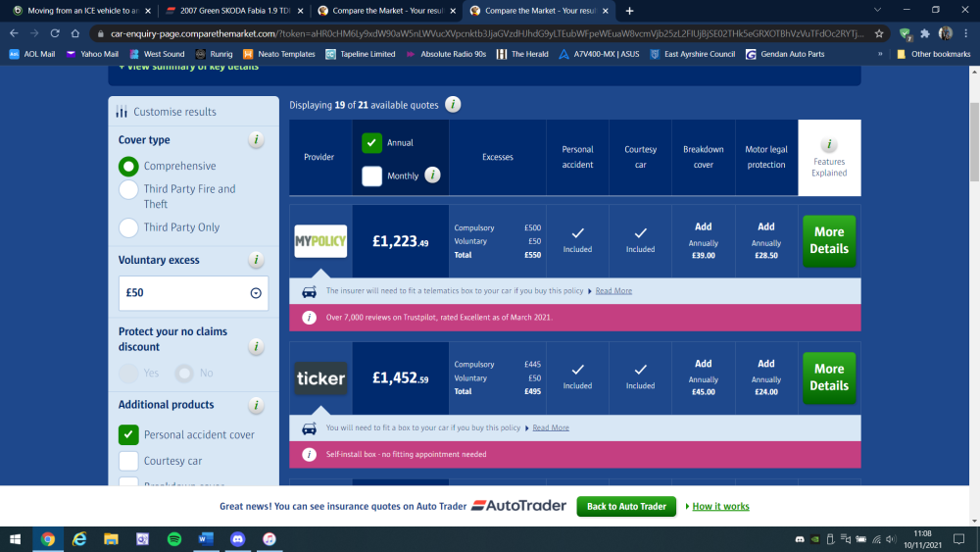Open How it works link
The image size is (980, 552).
(x=720, y=506)
